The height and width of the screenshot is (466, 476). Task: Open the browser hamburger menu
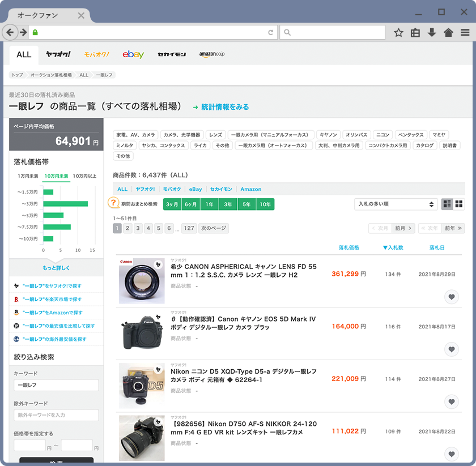[465, 33]
